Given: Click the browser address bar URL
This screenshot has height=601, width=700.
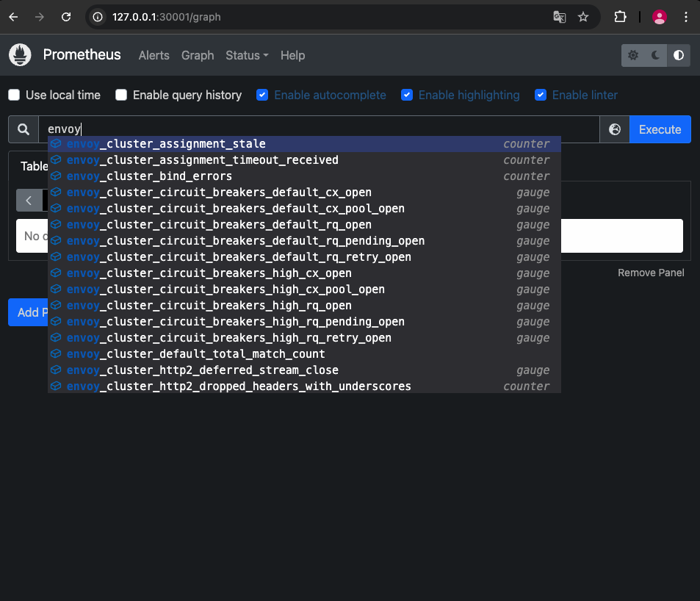Looking at the screenshot, I should [167, 17].
